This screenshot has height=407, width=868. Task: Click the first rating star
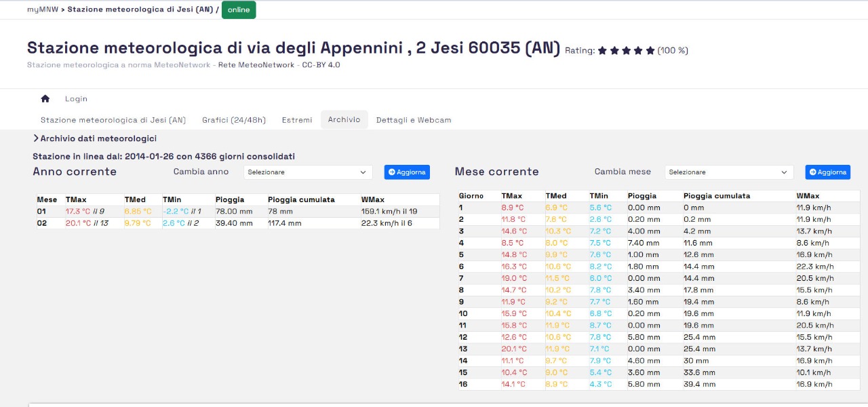click(x=602, y=51)
